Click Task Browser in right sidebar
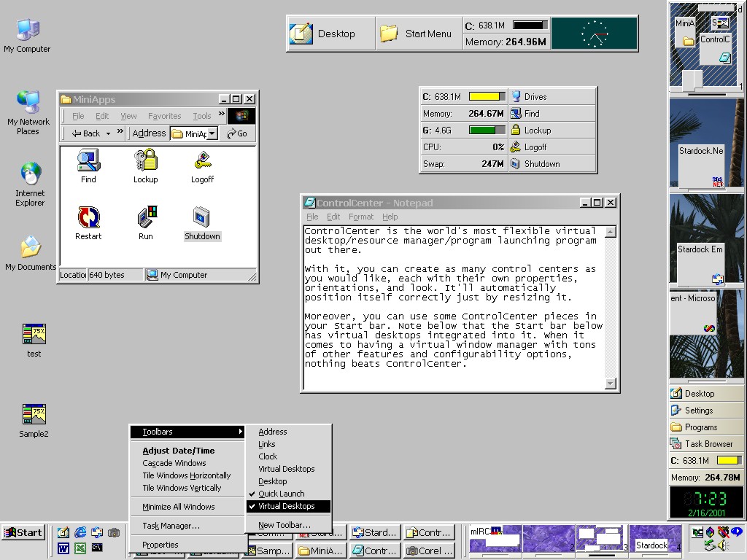Screen dimensions: 747x560 pos(706,444)
